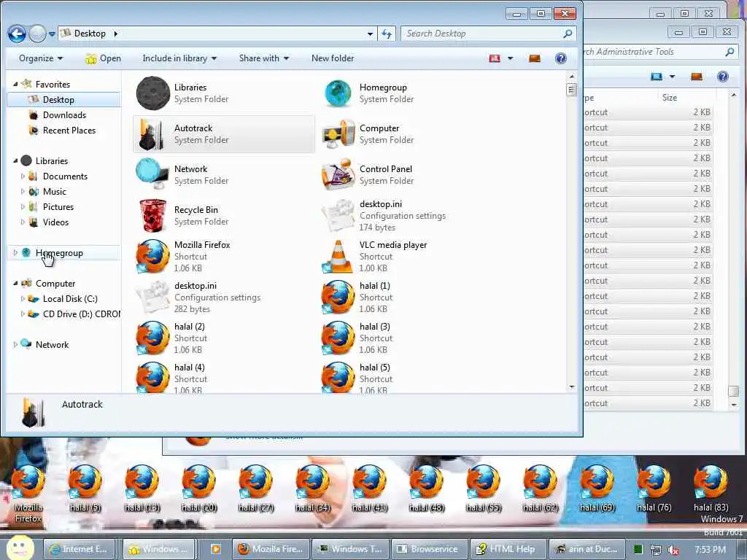This screenshot has width=747, height=560.
Task: Open the Libraries system folder icon
Action: pos(153,93)
